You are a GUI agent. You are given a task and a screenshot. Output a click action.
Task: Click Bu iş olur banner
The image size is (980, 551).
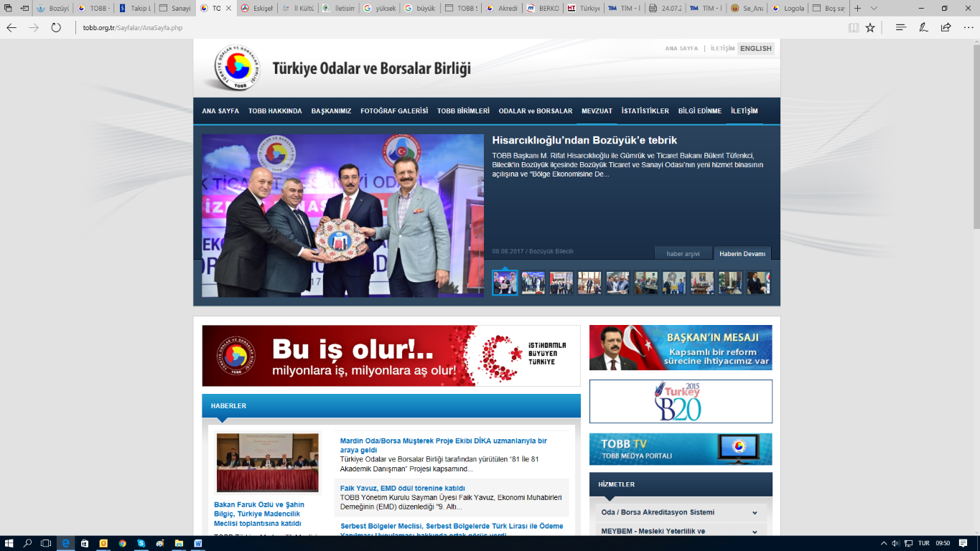tap(391, 356)
